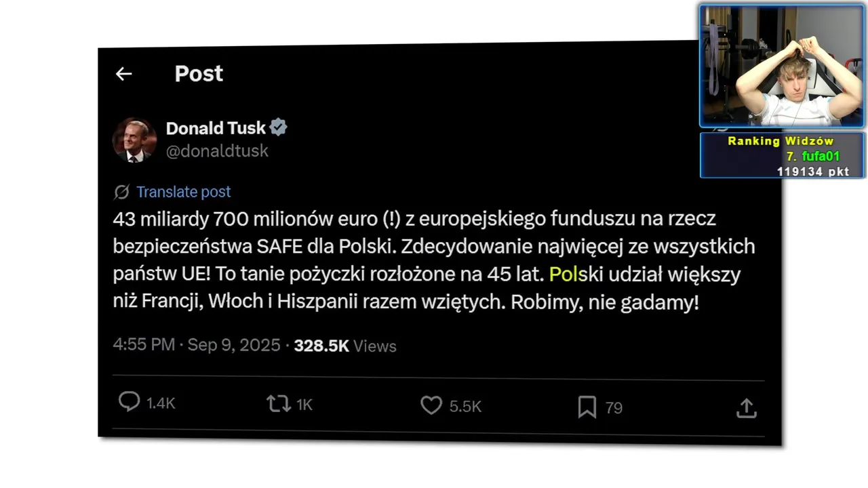Bookmark the post with the bookmark icon
The width and height of the screenshot is (868, 488).
[587, 407]
